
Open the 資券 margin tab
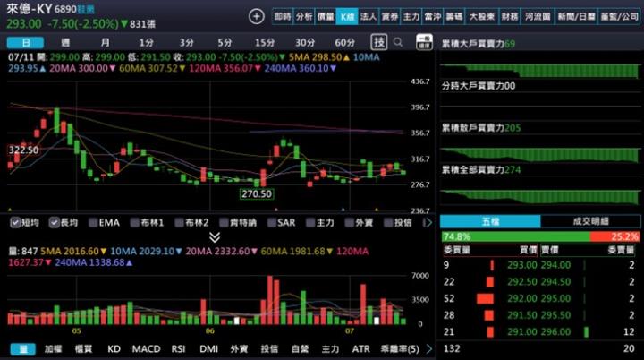(389, 16)
